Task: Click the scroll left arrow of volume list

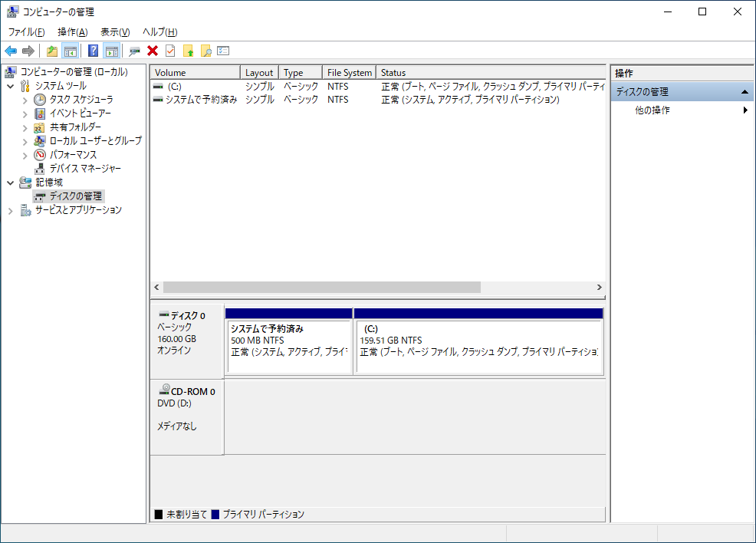Action: [x=156, y=288]
